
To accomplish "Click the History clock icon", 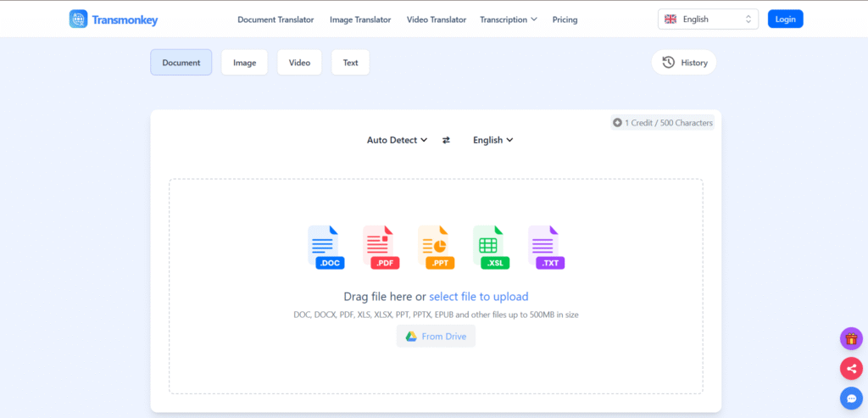I will (x=669, y=63).
